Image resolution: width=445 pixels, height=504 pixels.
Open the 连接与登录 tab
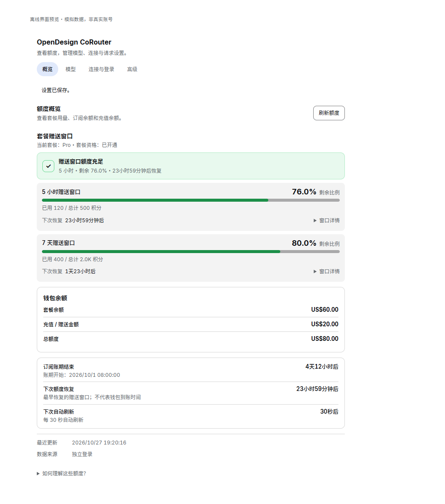(101, 69)
